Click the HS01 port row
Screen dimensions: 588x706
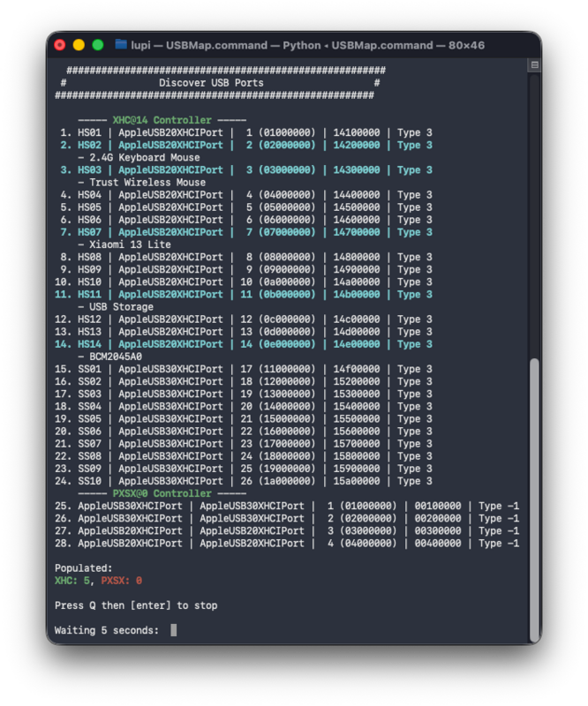[x=246, y=133]
